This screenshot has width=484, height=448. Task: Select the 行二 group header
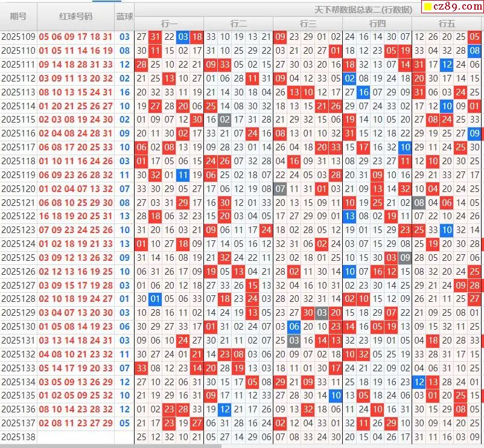(x=238, y=24)
